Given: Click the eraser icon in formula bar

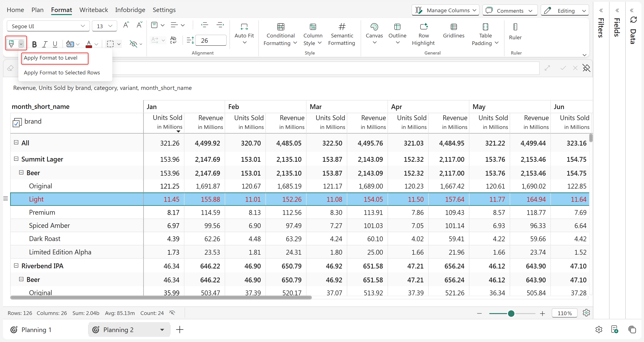Looking at the screenshot, I should click(10, 68).
